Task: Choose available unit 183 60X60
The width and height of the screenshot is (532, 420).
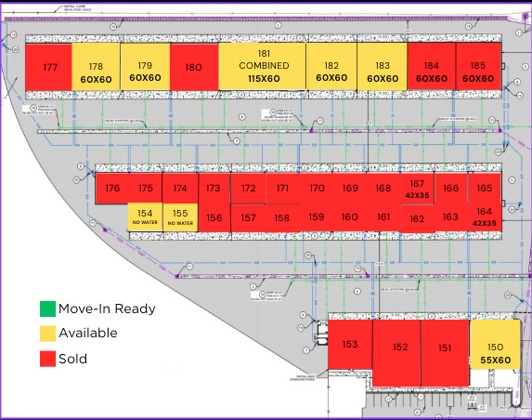Action: (x=382, y=67)
